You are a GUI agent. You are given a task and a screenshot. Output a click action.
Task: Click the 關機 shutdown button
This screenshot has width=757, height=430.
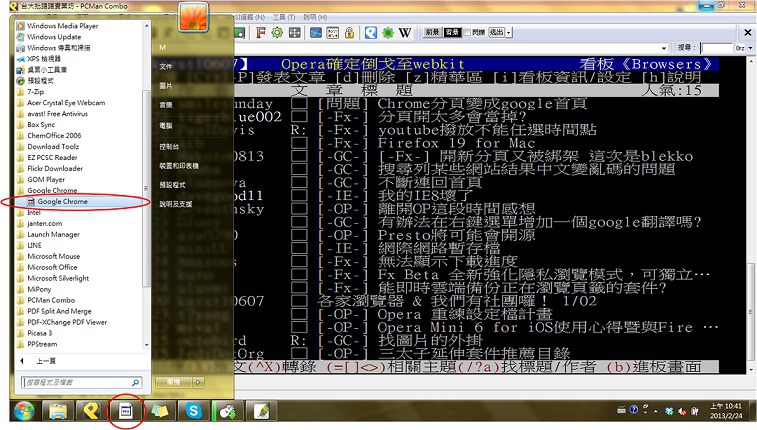click(x=174, y=382)
